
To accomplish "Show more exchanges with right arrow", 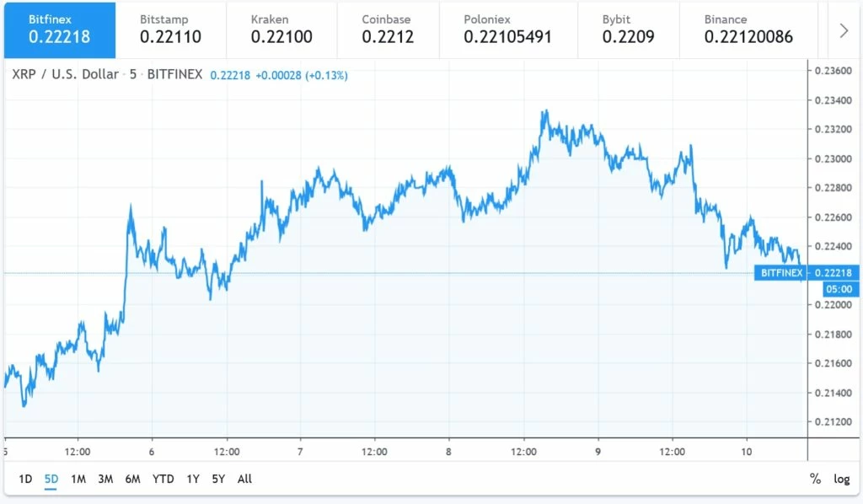I will point(843,30).
